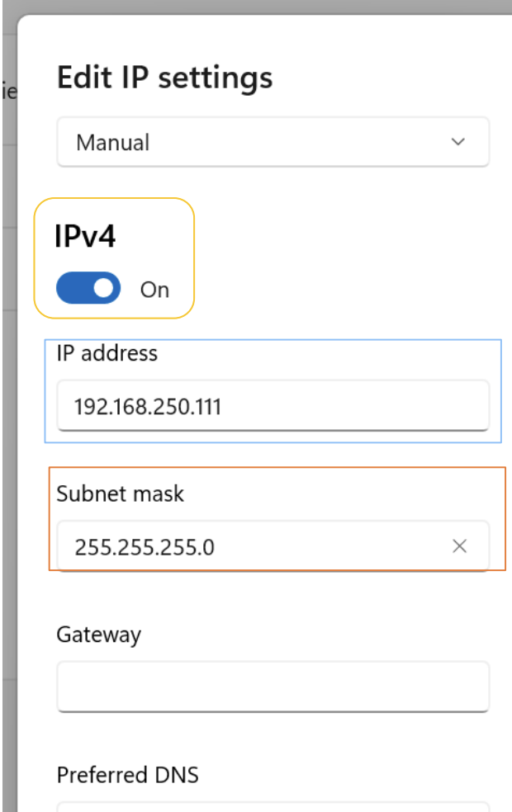Click the white knob of IPv4 switch

pyautogui.click(x=104, y=288)
